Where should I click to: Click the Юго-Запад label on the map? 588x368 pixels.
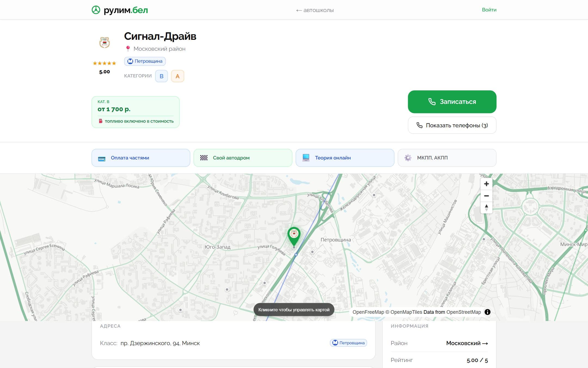[x=217, y=247]
